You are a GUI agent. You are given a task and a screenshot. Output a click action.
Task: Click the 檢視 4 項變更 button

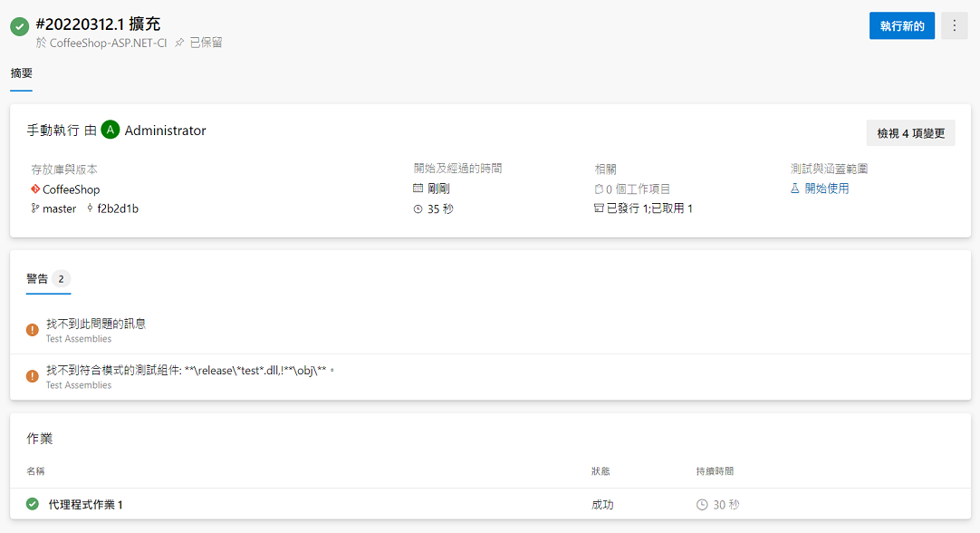pyautogui.click(x=909, y=132)
